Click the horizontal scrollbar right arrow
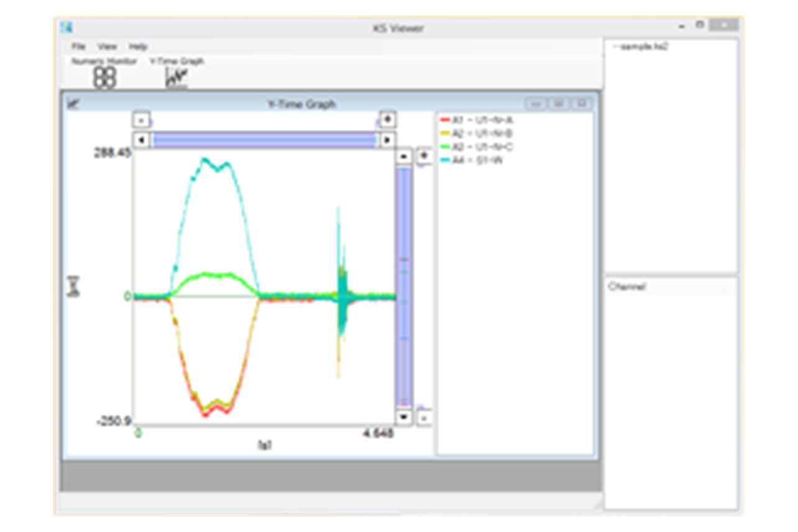Viewport: 798px width, 532px height. pos(388,140)
